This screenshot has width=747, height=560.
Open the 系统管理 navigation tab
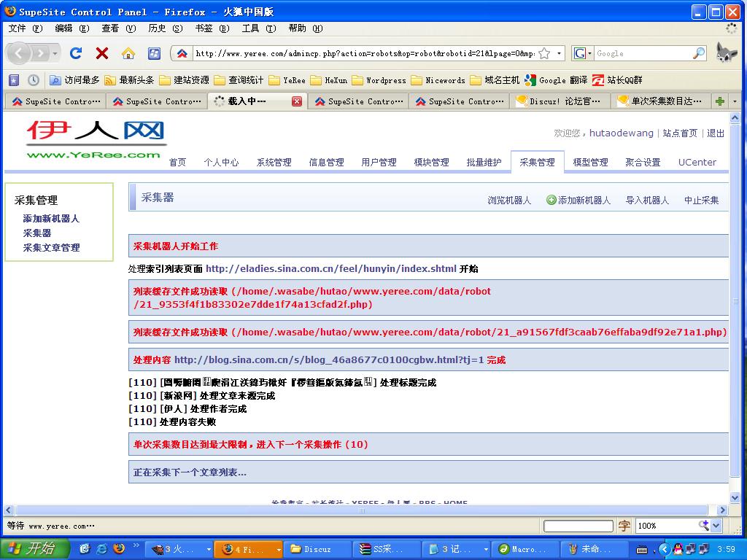[x=274, y=163]
